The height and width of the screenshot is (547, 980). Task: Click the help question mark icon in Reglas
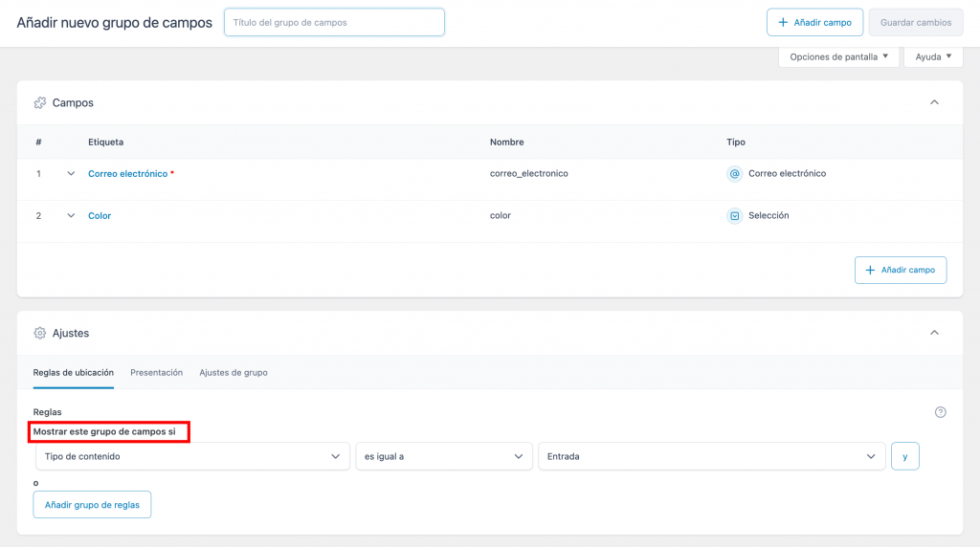coord(940,412)
